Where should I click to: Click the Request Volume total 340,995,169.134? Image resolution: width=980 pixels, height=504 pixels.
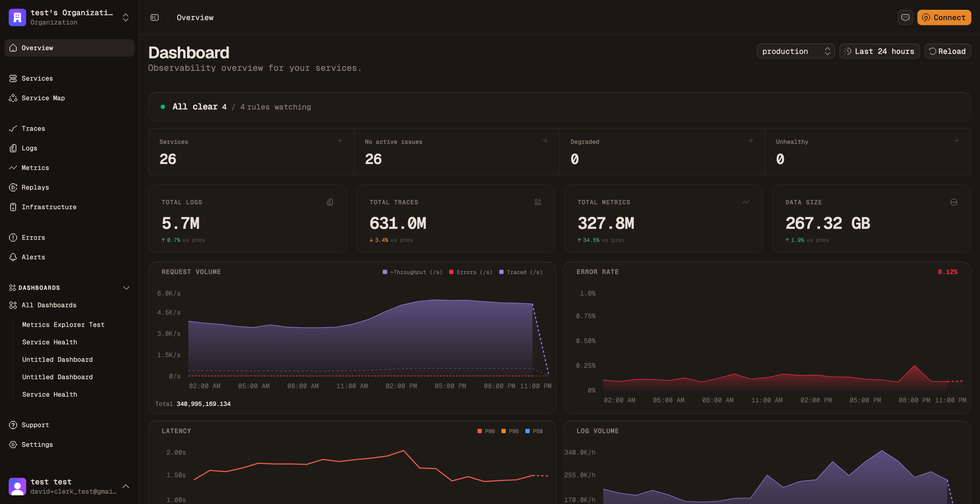pyautogui.click(x=204, y=404)
